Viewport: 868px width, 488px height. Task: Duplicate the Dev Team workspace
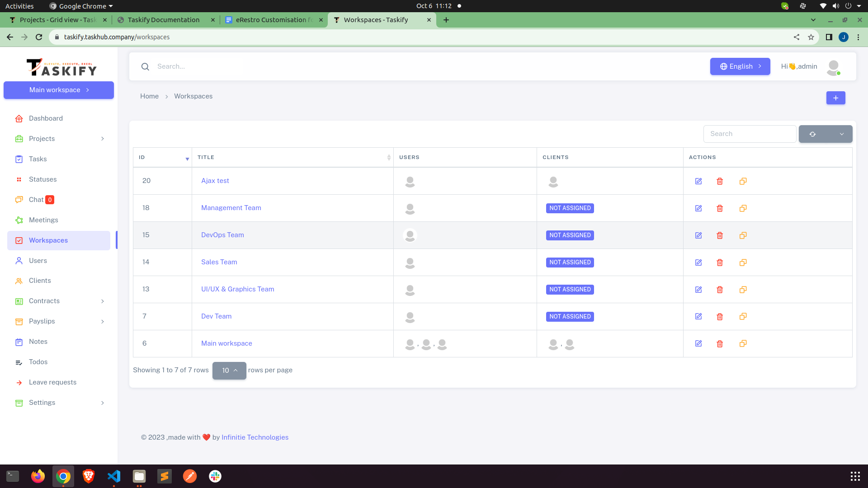point(743,316)
